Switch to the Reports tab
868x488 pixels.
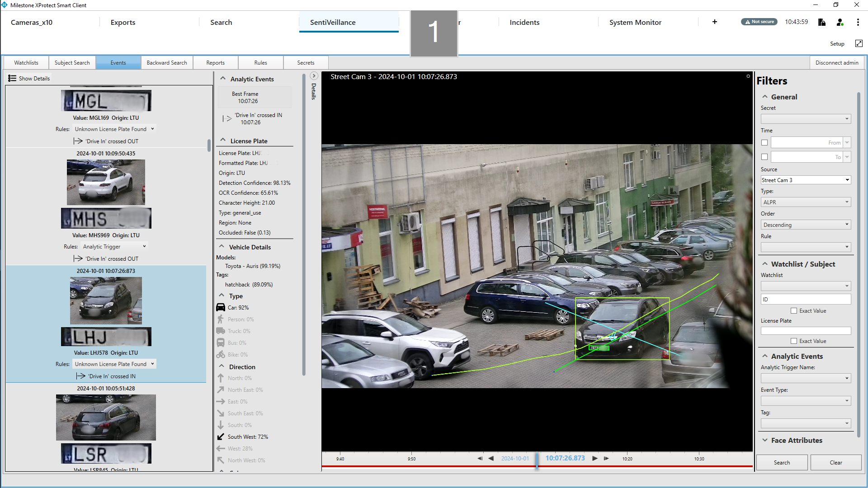(x=216, y=63)
